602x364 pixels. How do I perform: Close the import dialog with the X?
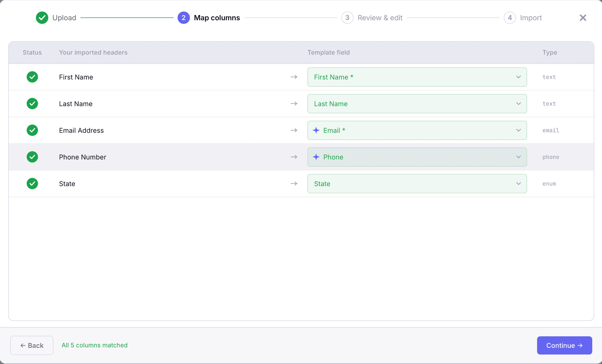pyautogui.click(x=583, y=18)
